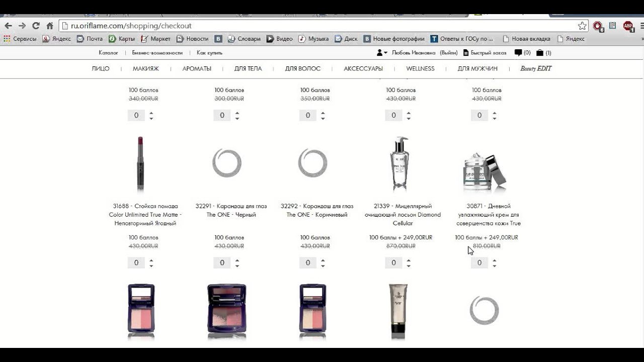Open the МАКИЯЖ category menu

tap(146, 69)
